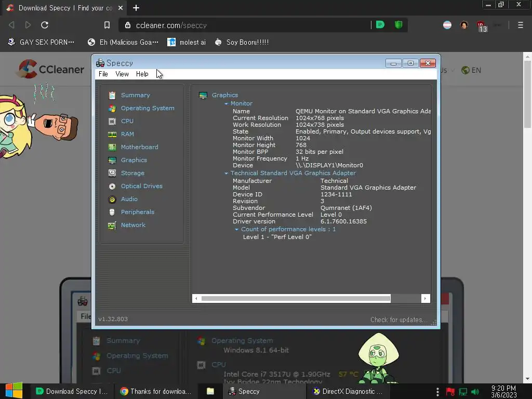The height and width of the screenshot is (399, 532).
Task: Select the Audio speaker icon in Speccy
Action: pyautogui.click(x=112, y=199)
